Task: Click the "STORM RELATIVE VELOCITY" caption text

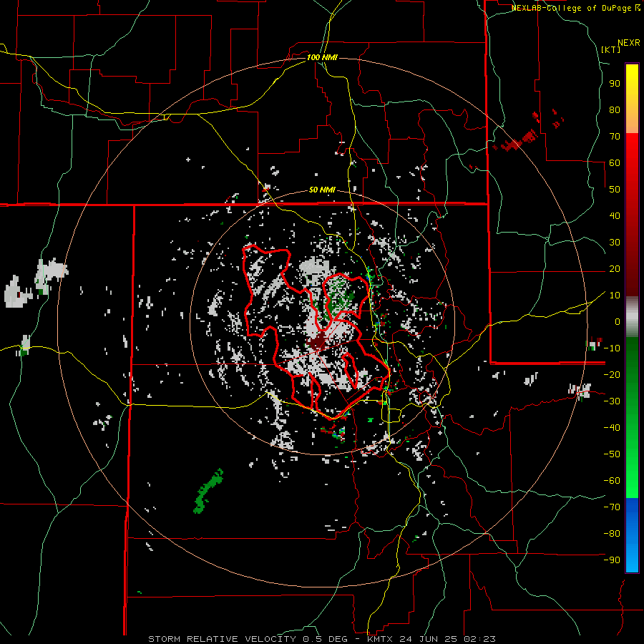Action: click(x=223, y=639)
